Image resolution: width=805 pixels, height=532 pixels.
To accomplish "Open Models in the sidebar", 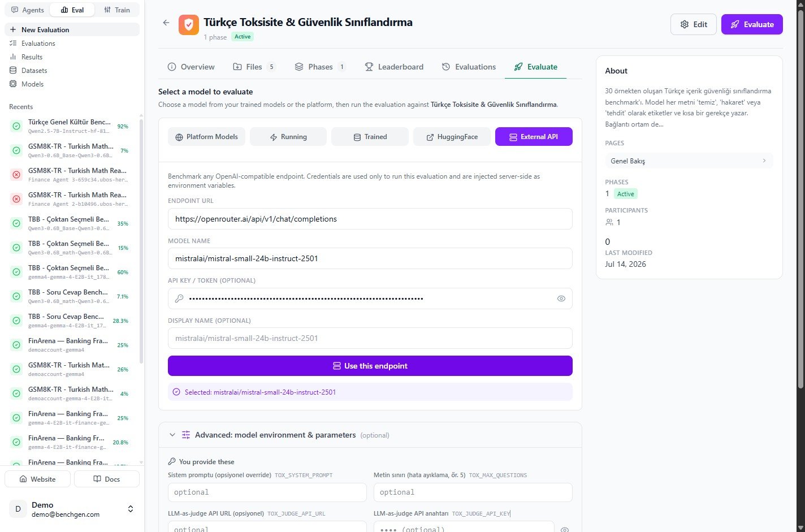I will (72, 84).
